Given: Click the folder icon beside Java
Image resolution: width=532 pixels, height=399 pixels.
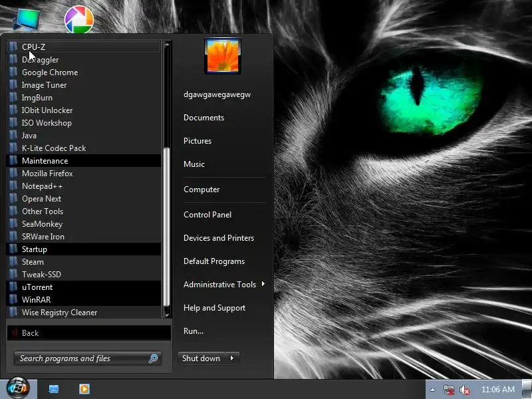Looking at the screenshot, I should [x=13, y=136].
